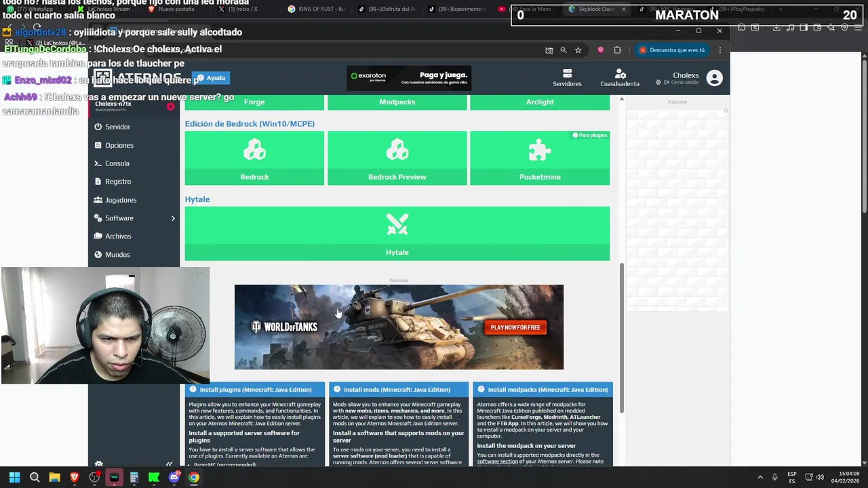Open browser extensions puzzle icon

[617, 50]
